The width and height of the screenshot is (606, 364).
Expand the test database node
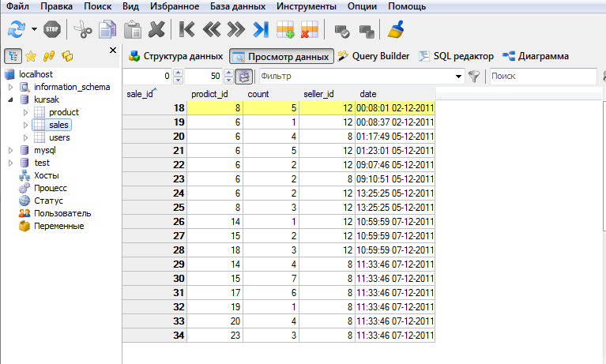click(11, 163)
